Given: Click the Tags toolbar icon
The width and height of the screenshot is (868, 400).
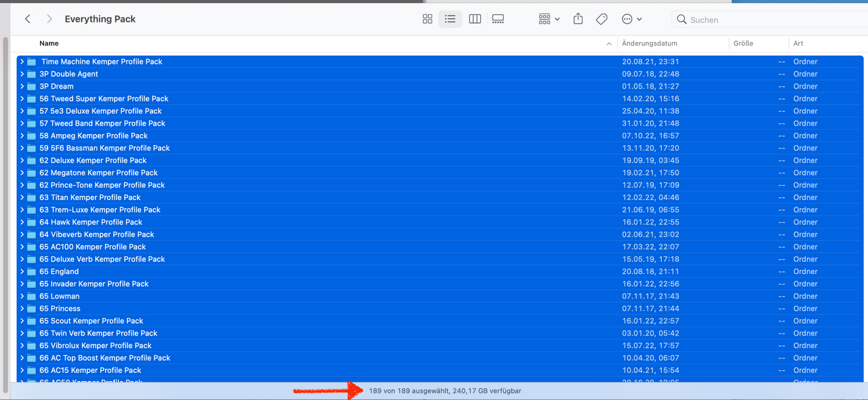Looking at the screenshot, I should click(x=601, y=19).
